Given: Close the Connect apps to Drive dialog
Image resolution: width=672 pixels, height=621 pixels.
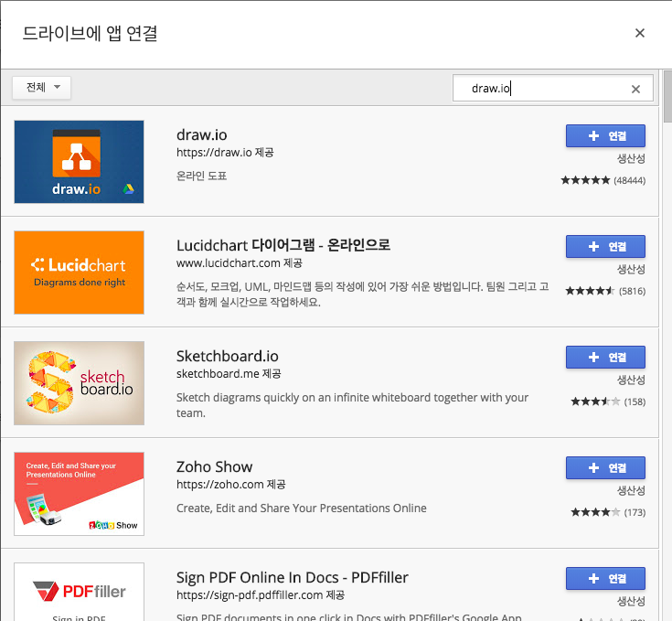Looking at the screenshot, I should [x=639, y=33].
